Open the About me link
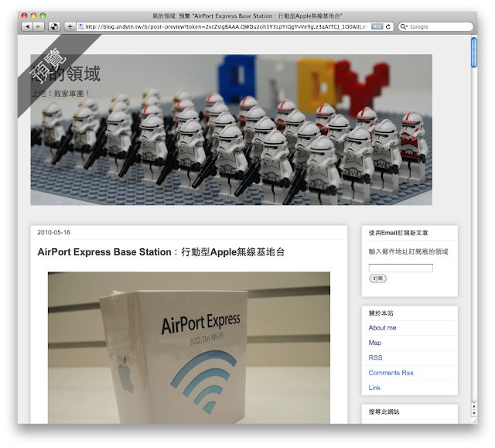This screenshot has height=448, width=495. [x=382, y=328]
